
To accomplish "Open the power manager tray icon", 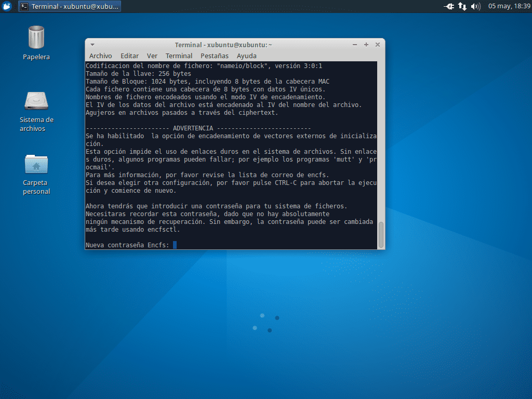I will coord(449,6).
